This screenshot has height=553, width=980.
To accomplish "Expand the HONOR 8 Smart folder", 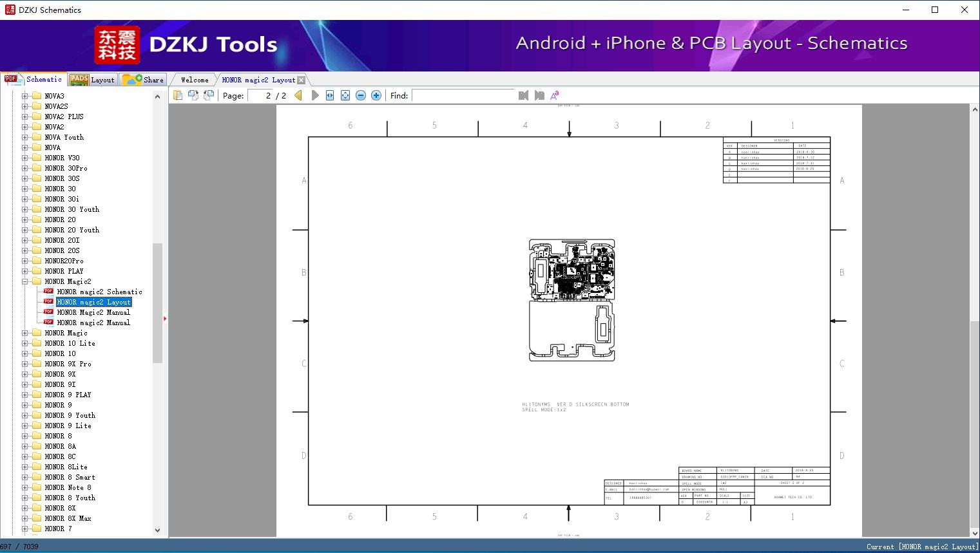I will (25, 477).
